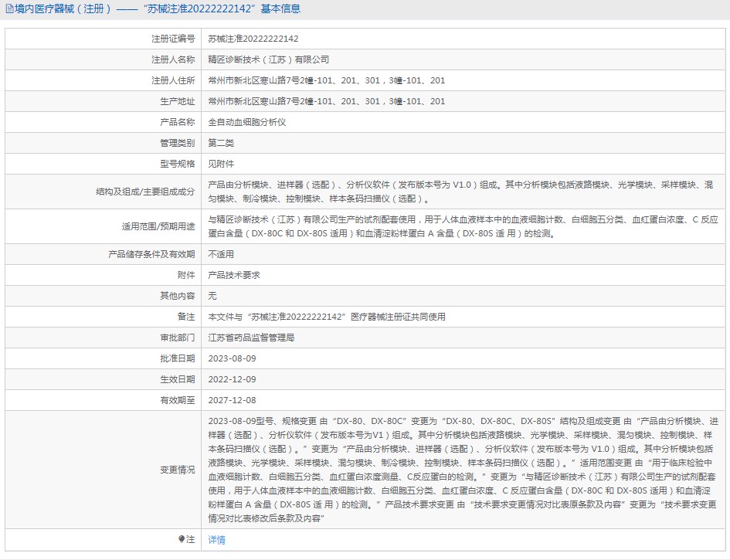Click 苏械注准20222222142 in the 注册证编号 row

(x=253, y=39)
